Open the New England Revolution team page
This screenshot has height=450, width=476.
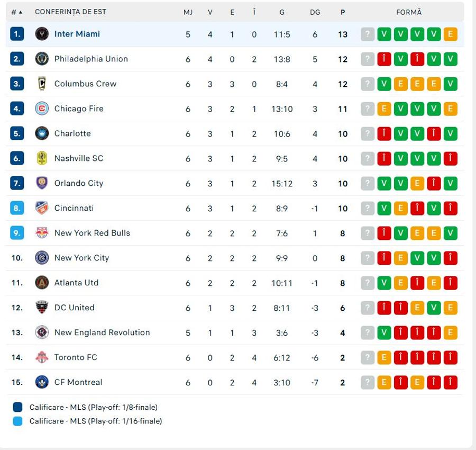pyautogui.click(x=102, y=332)
